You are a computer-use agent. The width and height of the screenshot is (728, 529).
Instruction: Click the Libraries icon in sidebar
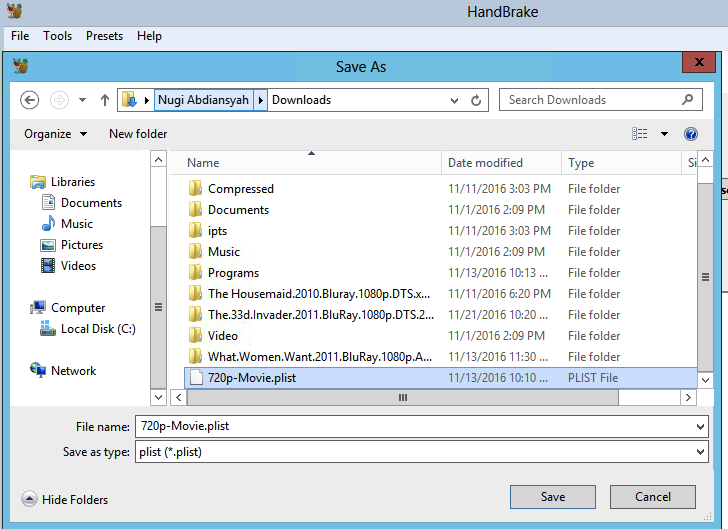point(38,182)
